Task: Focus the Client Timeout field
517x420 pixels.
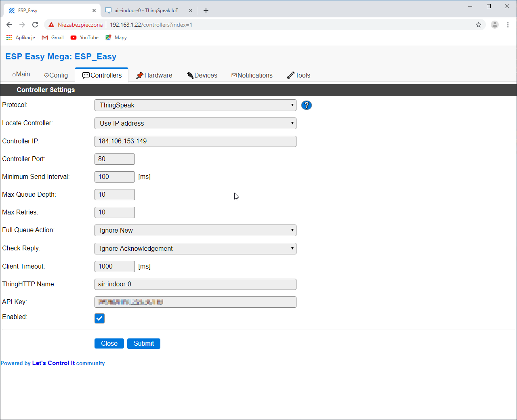Action: (x=115, y=267)
